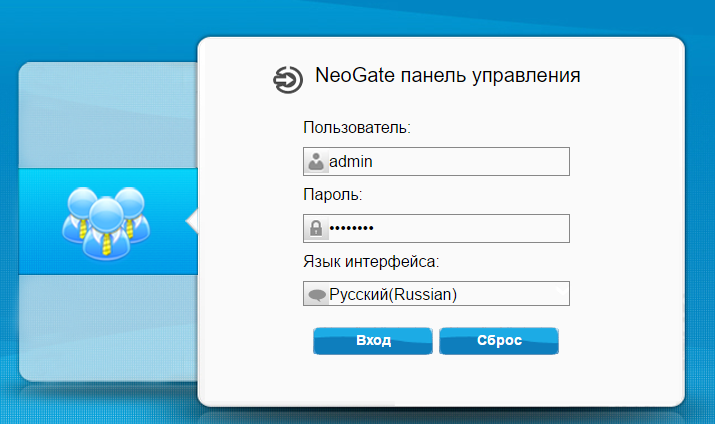Click the user silhouette icon in the username field
Image resolution: width=715 pixels, height=424 pixels.
click(x=316, y=161)
